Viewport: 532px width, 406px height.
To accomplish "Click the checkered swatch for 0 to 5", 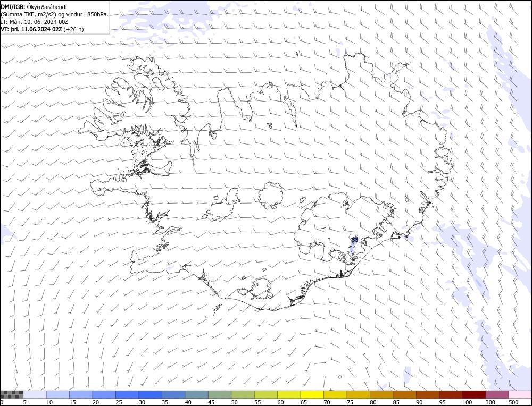I will 12,394.
